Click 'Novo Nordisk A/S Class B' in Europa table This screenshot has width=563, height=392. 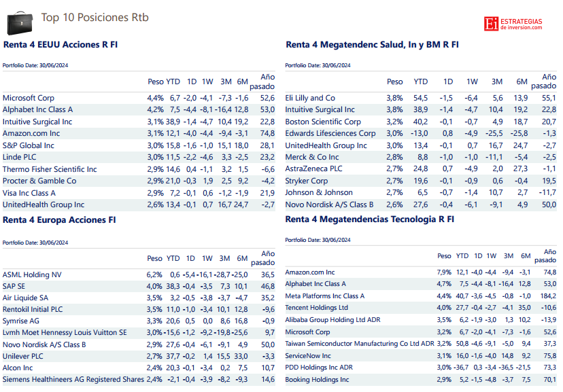click(44, 344)
